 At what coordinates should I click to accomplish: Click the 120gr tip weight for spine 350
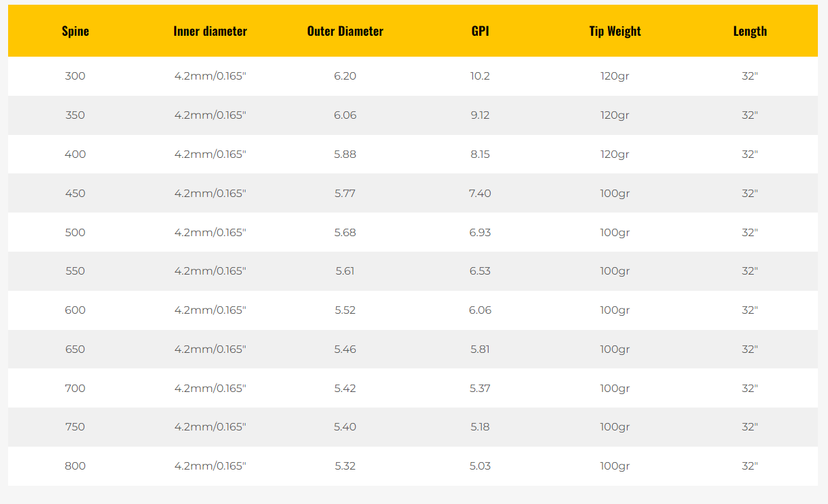coord(615,115)
